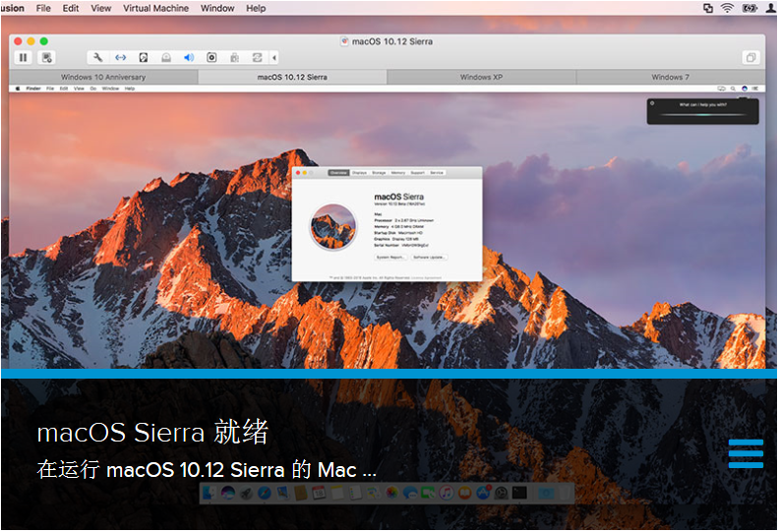
Task: Select the macOS 10.12 Sierra tab
Action: pyautogui.click(x=292, y=77)
